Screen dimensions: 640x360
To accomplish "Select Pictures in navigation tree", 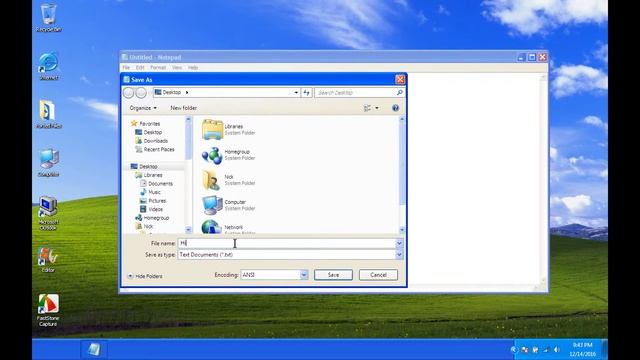I will tap(153, 201).
